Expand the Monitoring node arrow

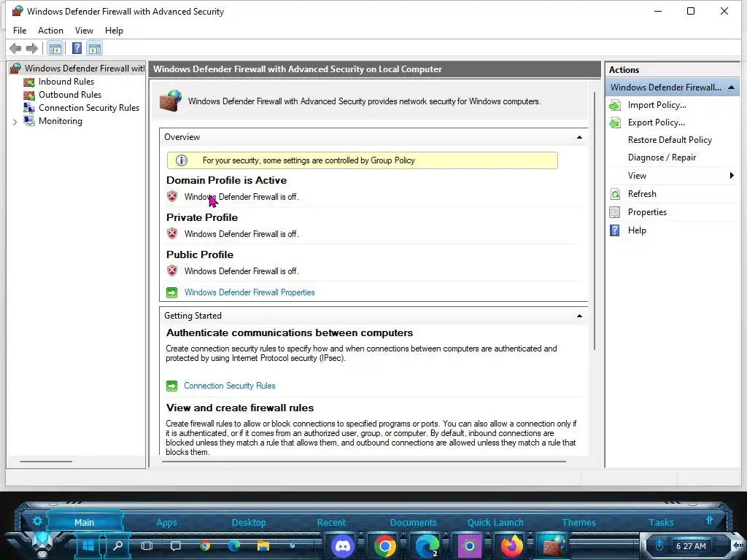(15, 122)
